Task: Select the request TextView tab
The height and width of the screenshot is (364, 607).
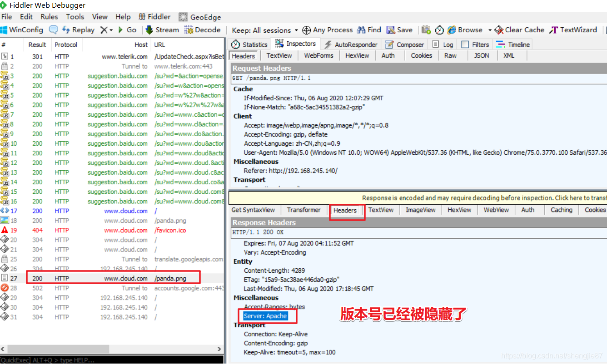Action: coord(279,55)
